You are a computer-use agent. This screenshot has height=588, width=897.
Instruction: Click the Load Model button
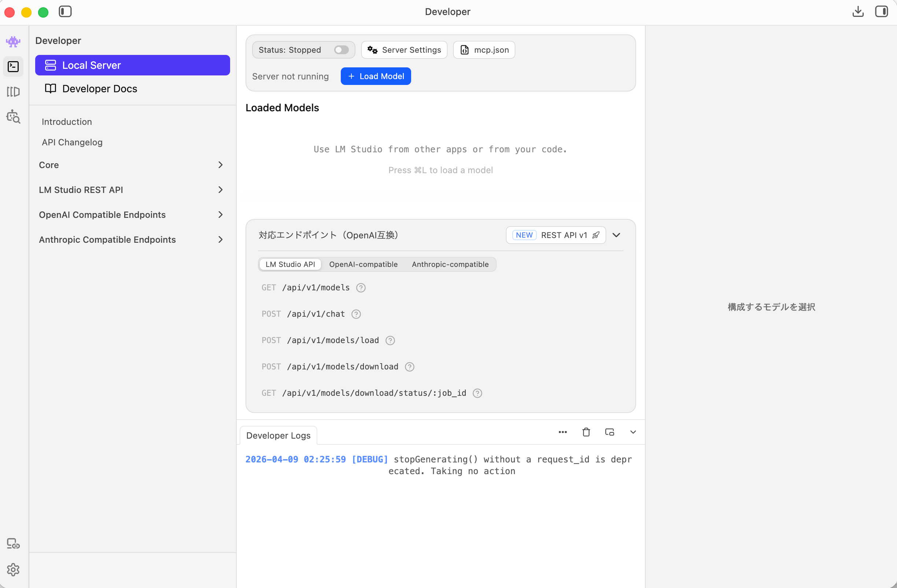375,76
